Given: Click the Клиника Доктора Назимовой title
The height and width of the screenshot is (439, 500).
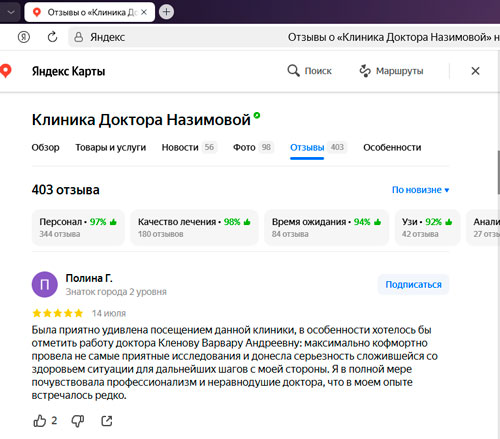Looking at the screenshot, I should click(x=141, y=120).
